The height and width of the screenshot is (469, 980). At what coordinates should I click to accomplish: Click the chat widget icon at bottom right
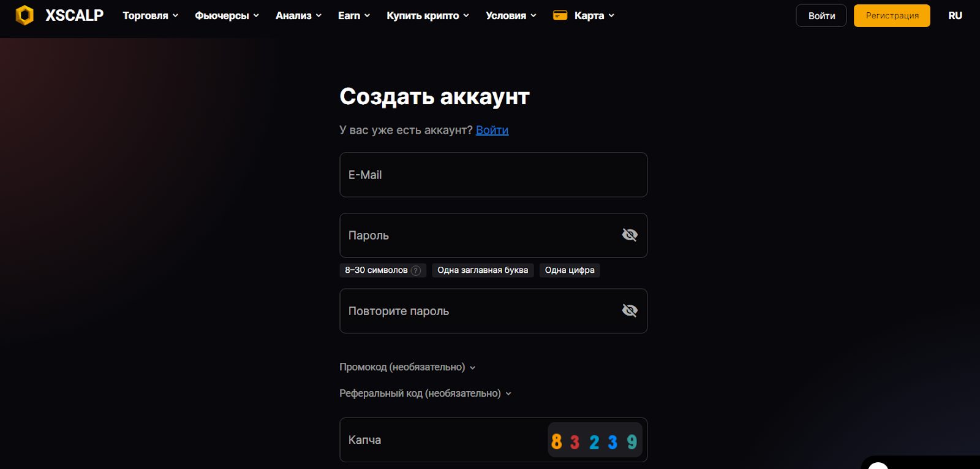pos(878,465)
